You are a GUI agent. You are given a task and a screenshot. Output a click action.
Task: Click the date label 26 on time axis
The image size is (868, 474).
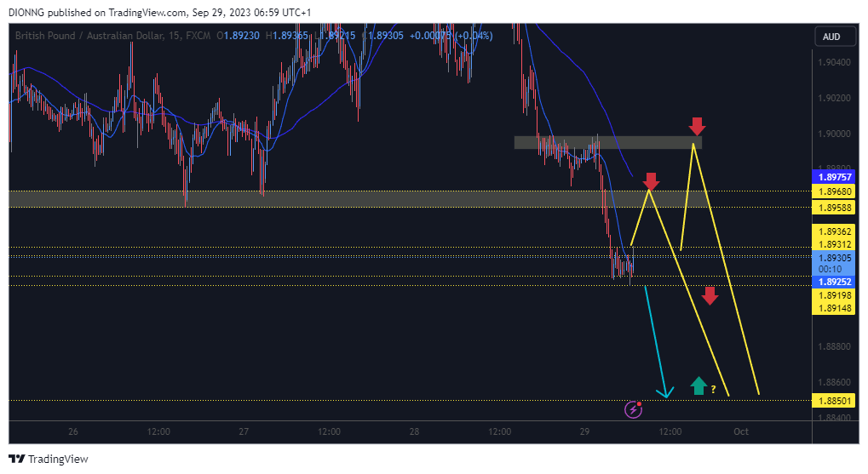tap(73, 431)
